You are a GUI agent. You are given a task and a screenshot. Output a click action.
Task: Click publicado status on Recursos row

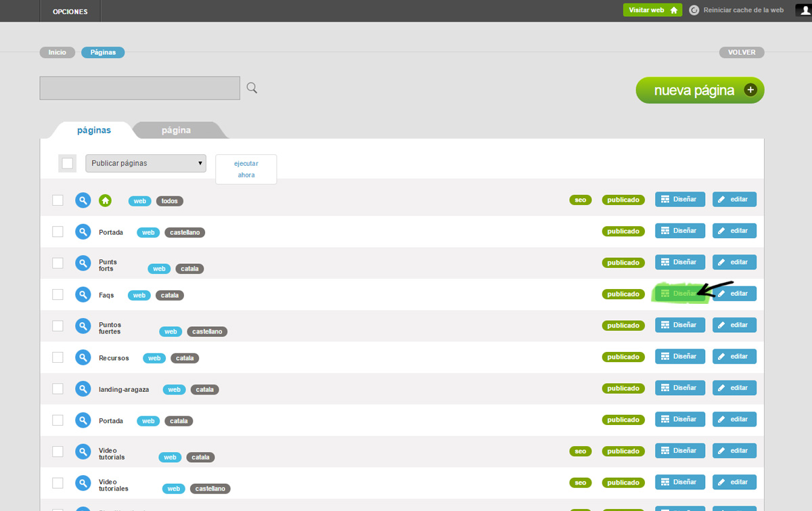point(623,357)
